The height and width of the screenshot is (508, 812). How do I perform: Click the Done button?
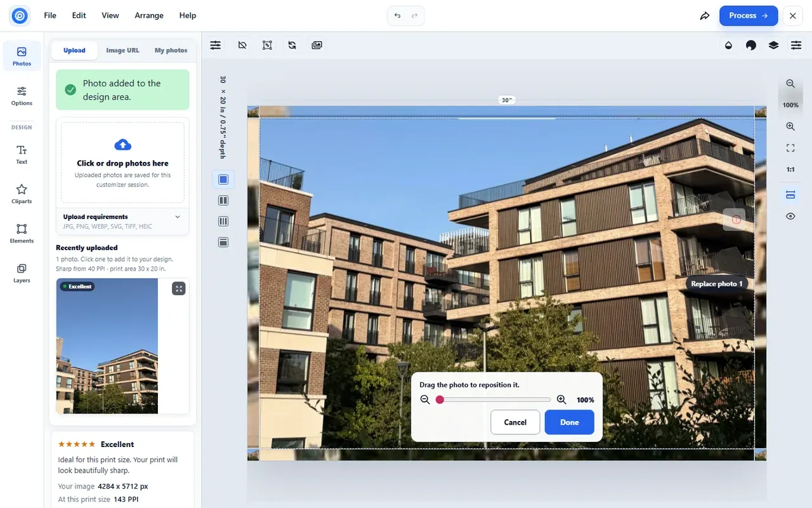click(569, 422)
